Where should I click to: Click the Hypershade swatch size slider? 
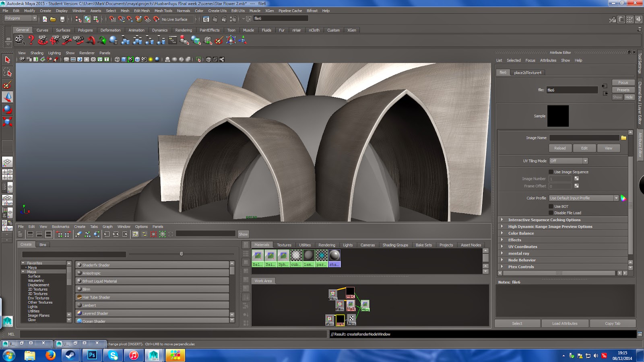click(x=182, y=254)
